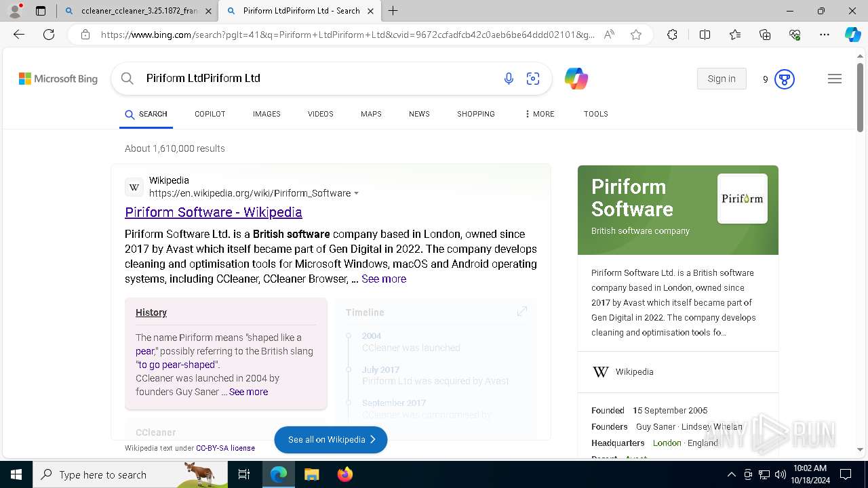Search using an image icon
The width and height of the screenshot is (868, 488).
533,79
